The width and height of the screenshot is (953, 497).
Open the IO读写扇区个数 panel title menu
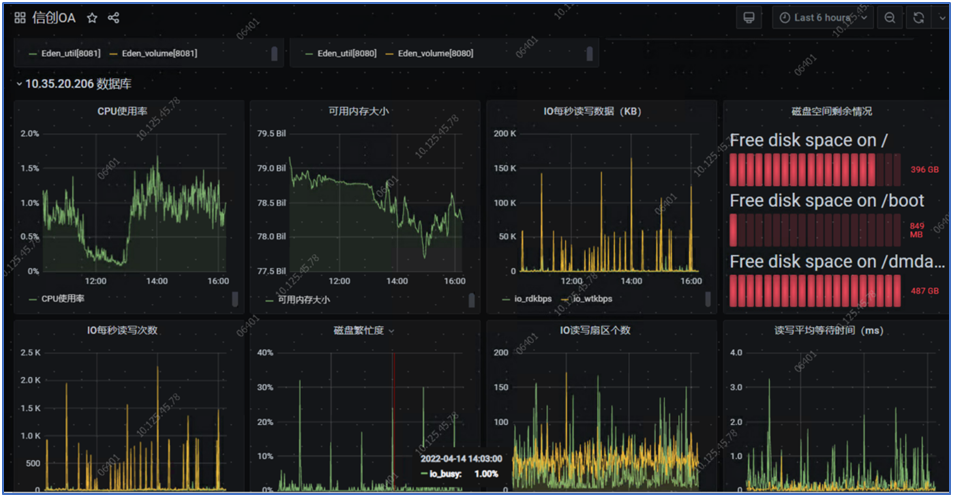[x=595, y=331]
